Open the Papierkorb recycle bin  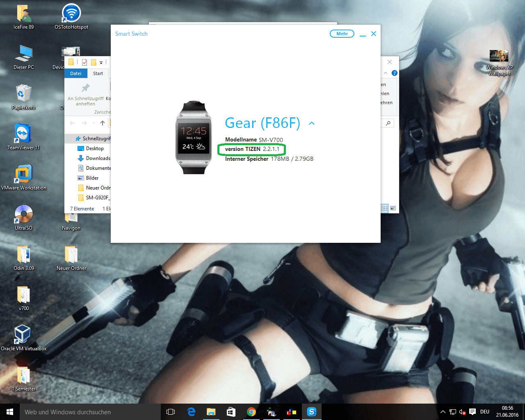24,98
